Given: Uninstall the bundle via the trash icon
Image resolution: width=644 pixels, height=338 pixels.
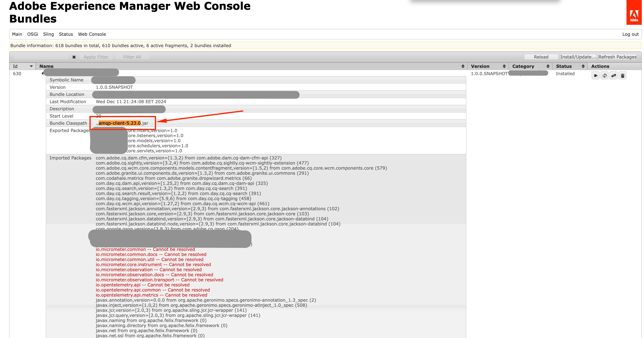Looking at the screenshot, I should click(x=622, y=75).
